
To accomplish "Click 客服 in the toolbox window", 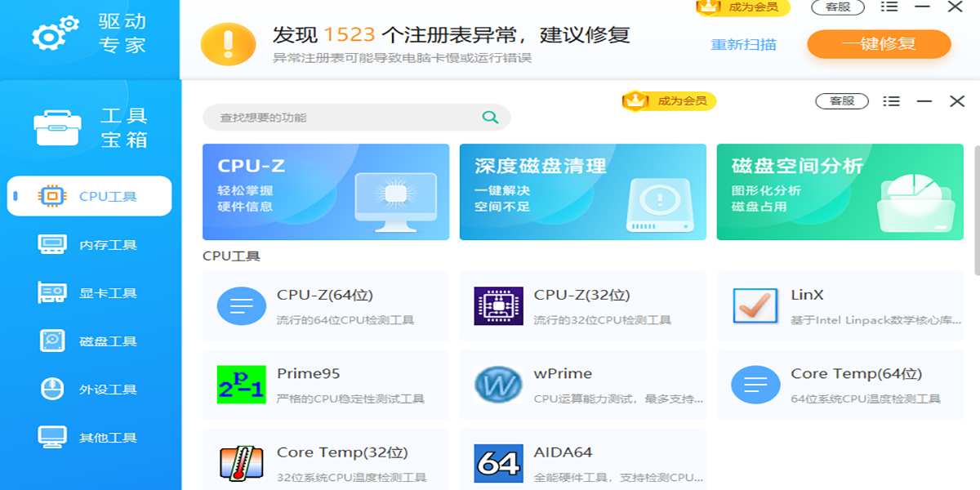I will 842,100.
